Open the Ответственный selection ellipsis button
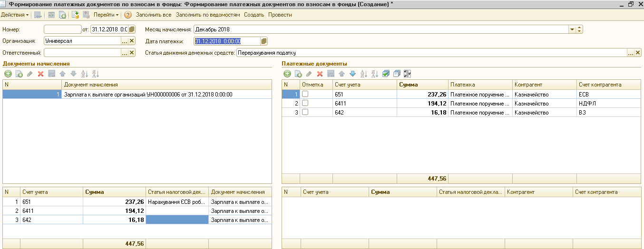Viewport: 644px width, 249px height. click(x=124, y=53)
